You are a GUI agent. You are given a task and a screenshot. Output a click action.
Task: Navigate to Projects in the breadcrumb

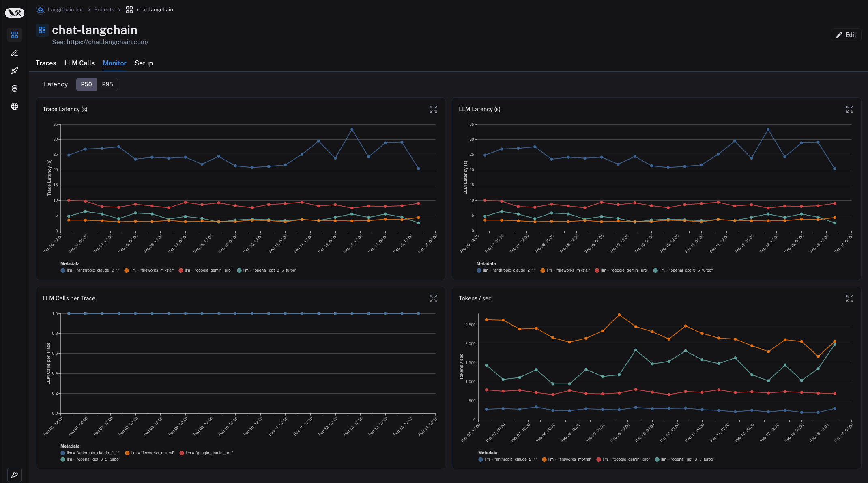pyautogui.click(x=104, y=9)
